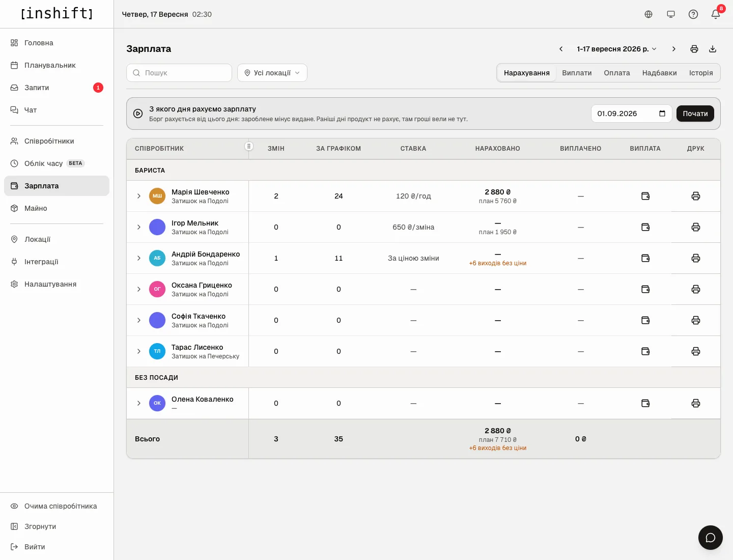Click the monitor display icon in header
The width and height of the screenshot is (733, 560).
(x=671, y=14)
